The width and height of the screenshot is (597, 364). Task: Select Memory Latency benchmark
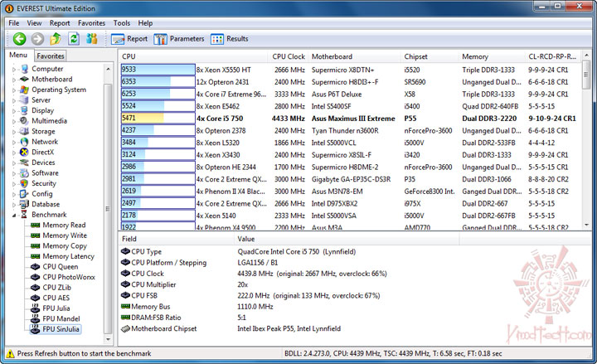[69, 256]
